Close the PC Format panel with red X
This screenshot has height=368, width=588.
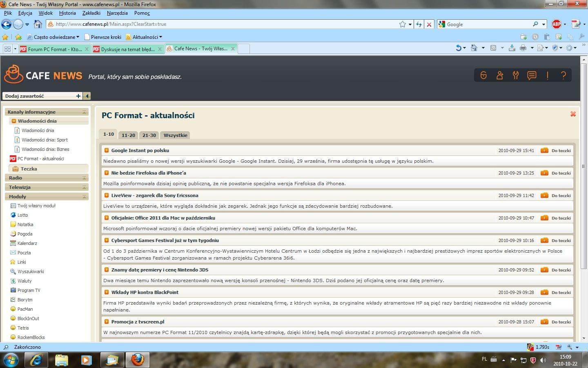click(x=573, y=114)
